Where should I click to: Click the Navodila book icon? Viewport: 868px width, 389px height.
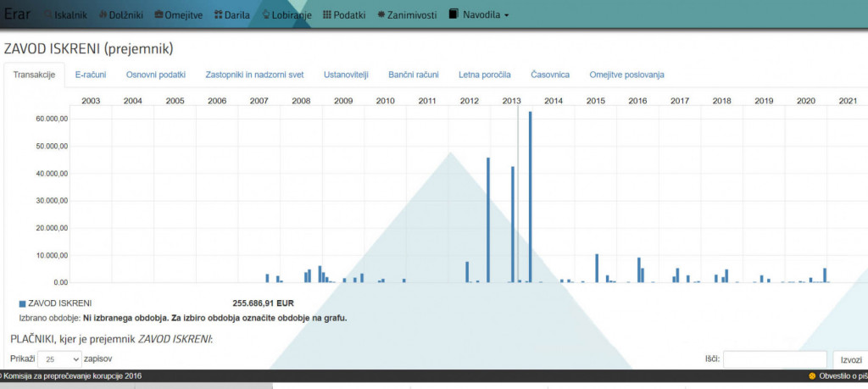pos(454,14)
